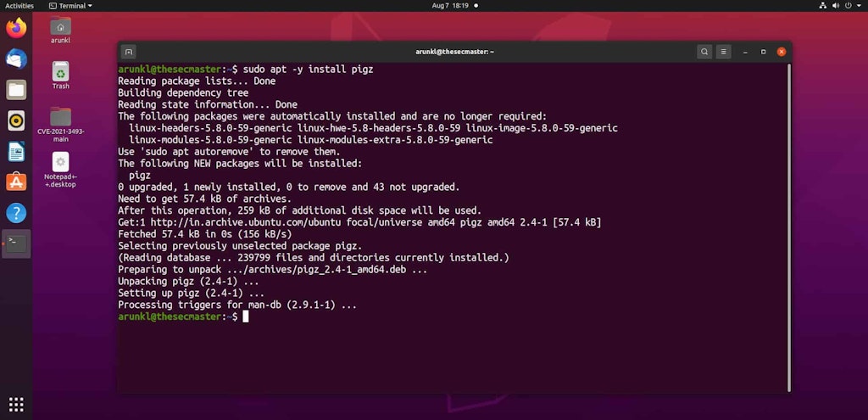Expand the system menu arrow in the top bar

[x=860, y=6]
